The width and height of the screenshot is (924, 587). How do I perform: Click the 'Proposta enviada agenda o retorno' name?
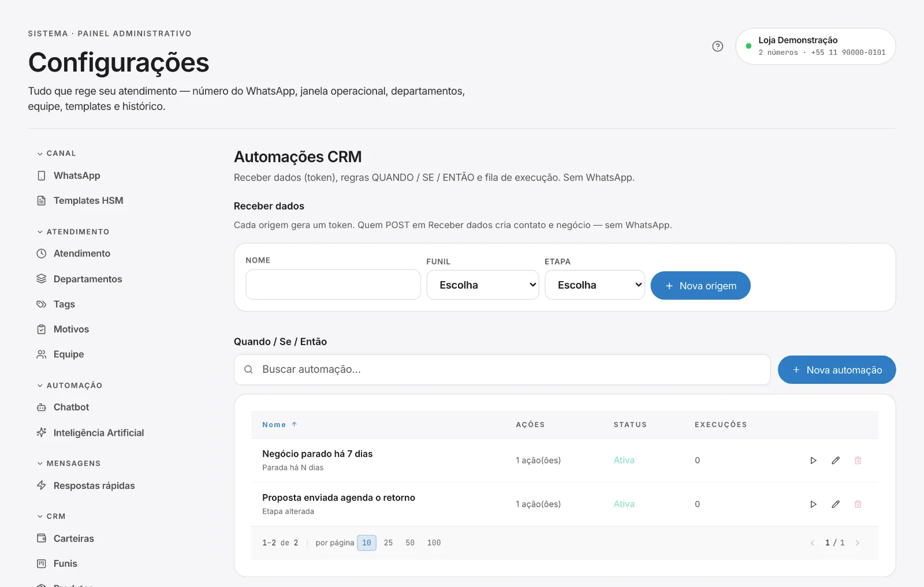(x=338, y=498)
